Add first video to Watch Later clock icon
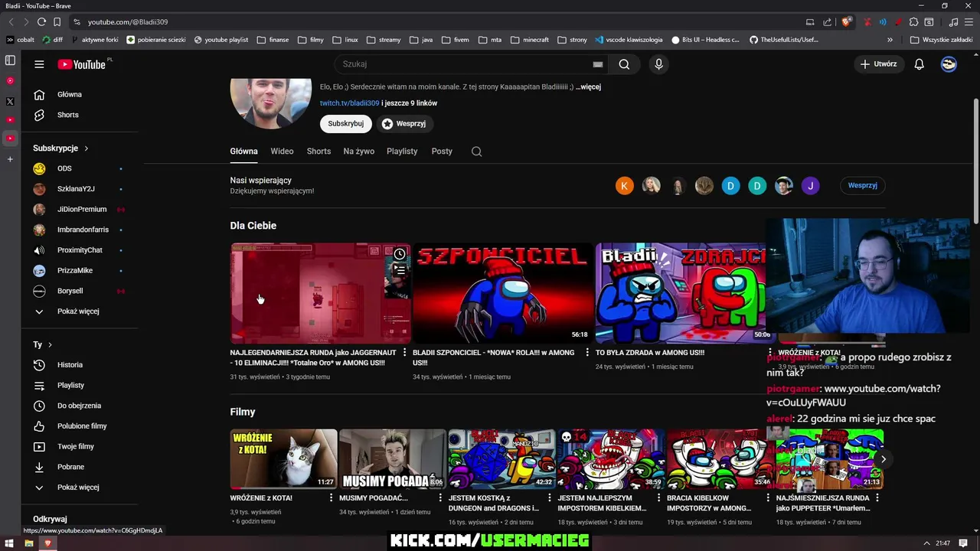The image size is (980, 551). pyautogui.click(x=400, y=254)
